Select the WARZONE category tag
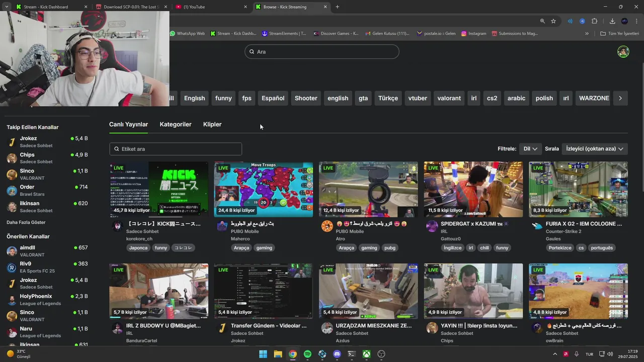The width and height of the screenshot is (644, 362). tap(594, 98)
